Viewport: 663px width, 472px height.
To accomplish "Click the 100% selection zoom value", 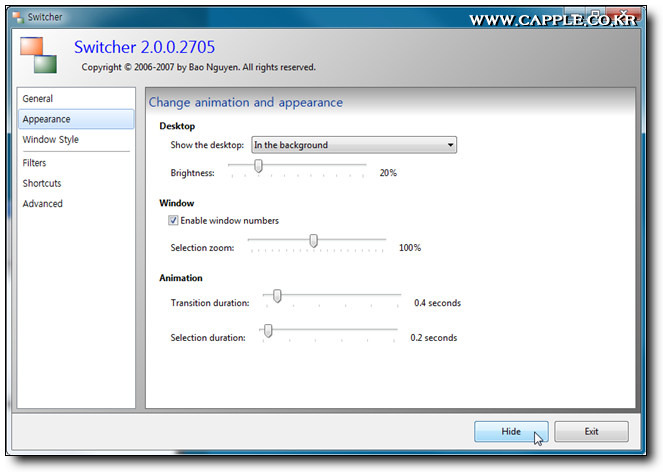I will (410, 248).
